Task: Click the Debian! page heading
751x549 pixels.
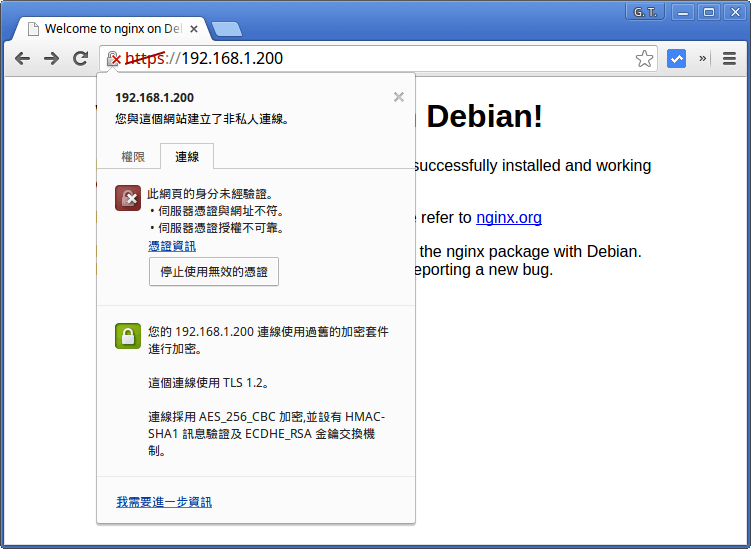Action: [484, 116]
